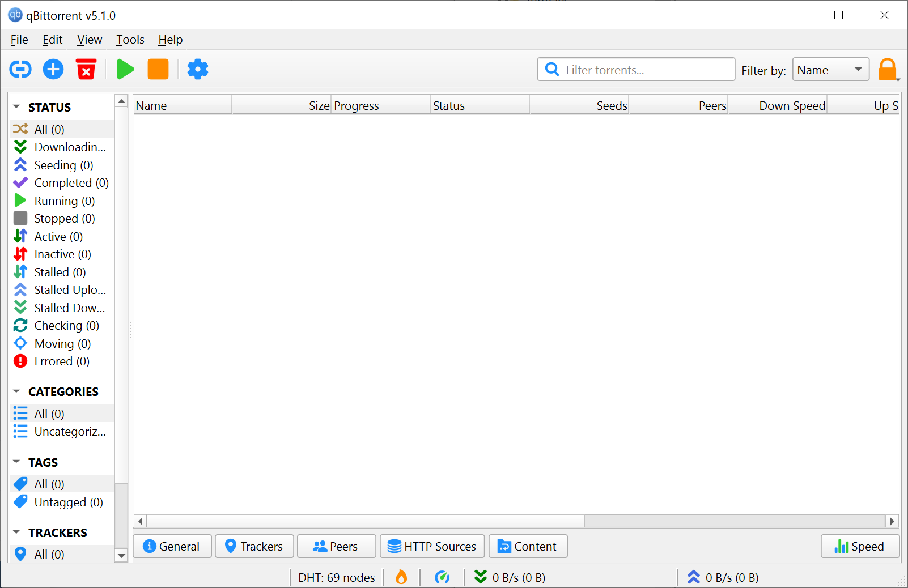Click the red Remove torrent icon
Screen dimensions: 908x588
tap(86, 69)
